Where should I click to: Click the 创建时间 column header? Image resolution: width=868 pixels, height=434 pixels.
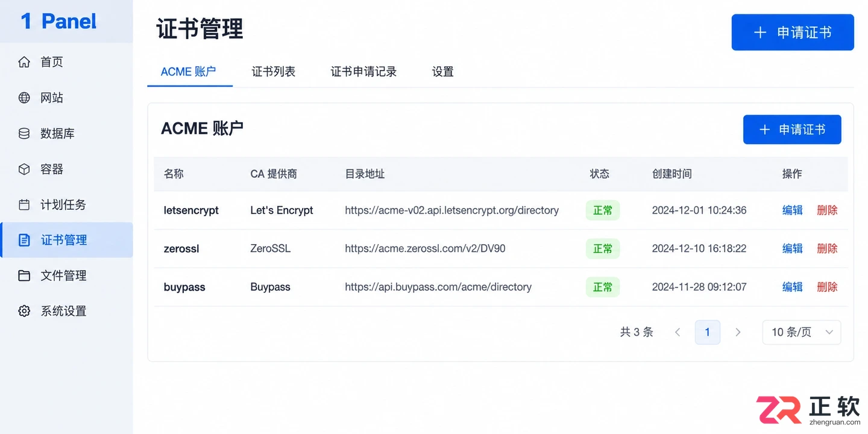point(671,174)
